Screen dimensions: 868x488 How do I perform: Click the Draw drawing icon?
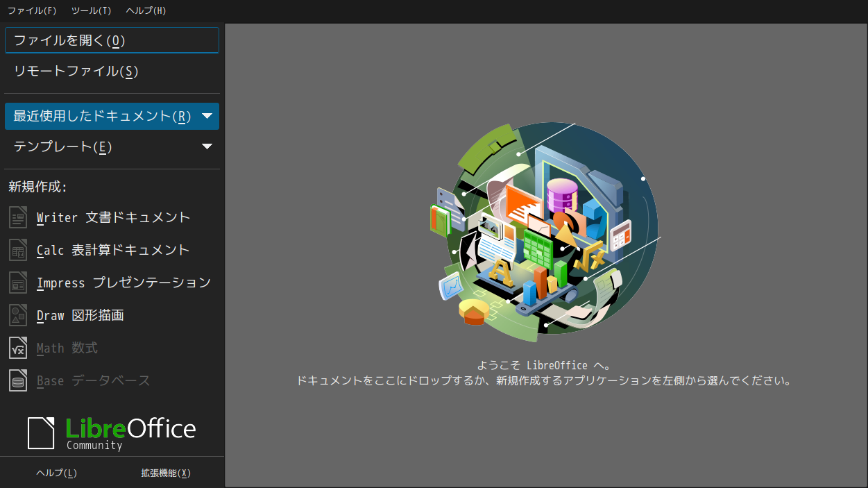click(x=18, y=315)
